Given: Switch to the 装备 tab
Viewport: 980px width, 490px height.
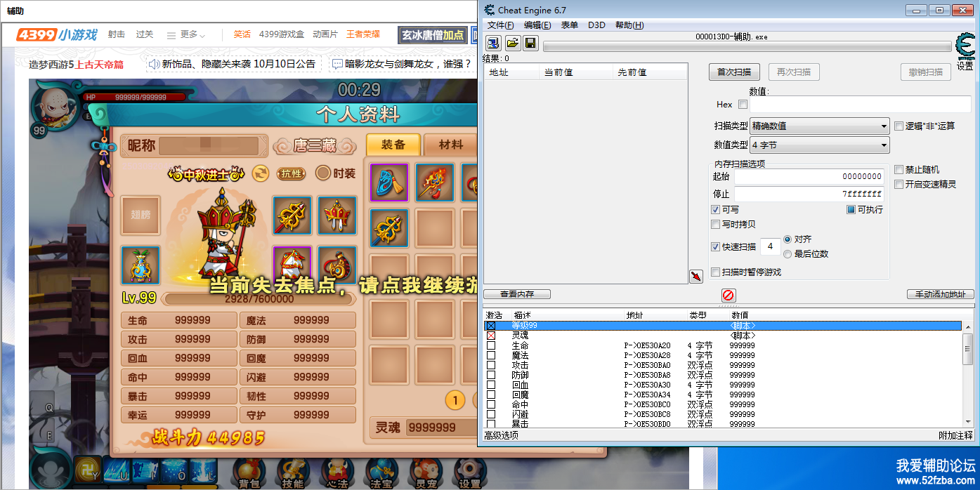Looking at the screenshot, I should click(x=393, y=145).
